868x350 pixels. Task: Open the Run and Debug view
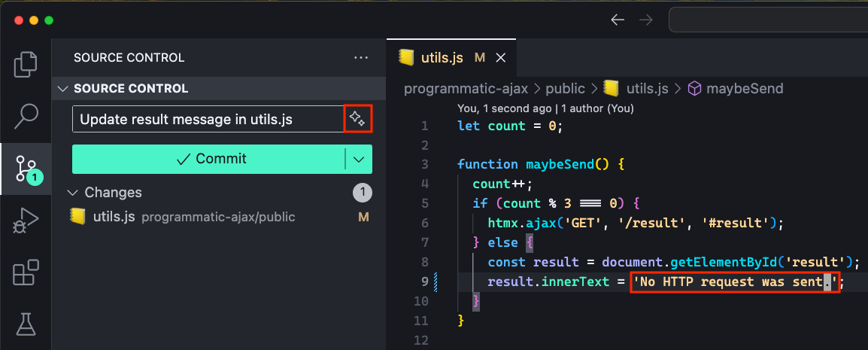click(x=26, y=221)
